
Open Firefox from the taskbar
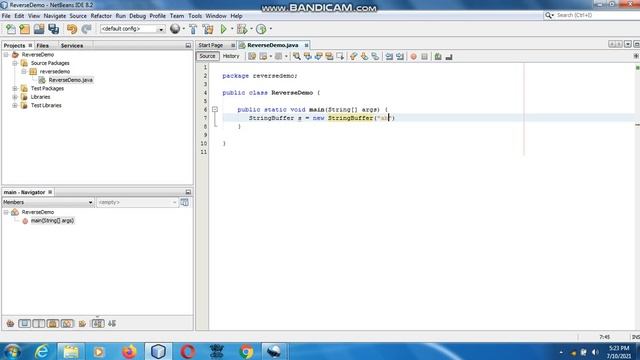(129, 351)
